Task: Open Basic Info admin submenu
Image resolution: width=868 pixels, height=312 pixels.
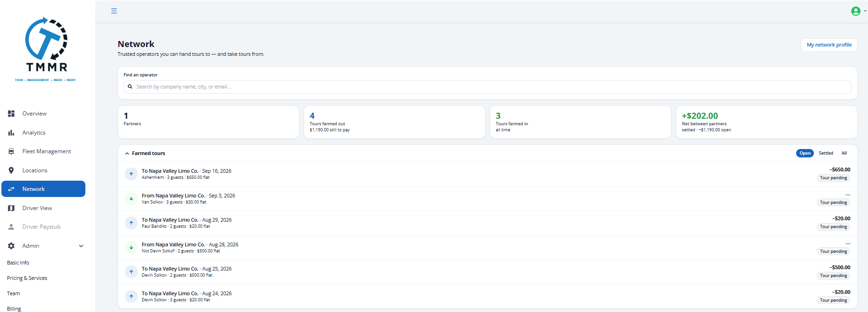Action: coord(18,263)
